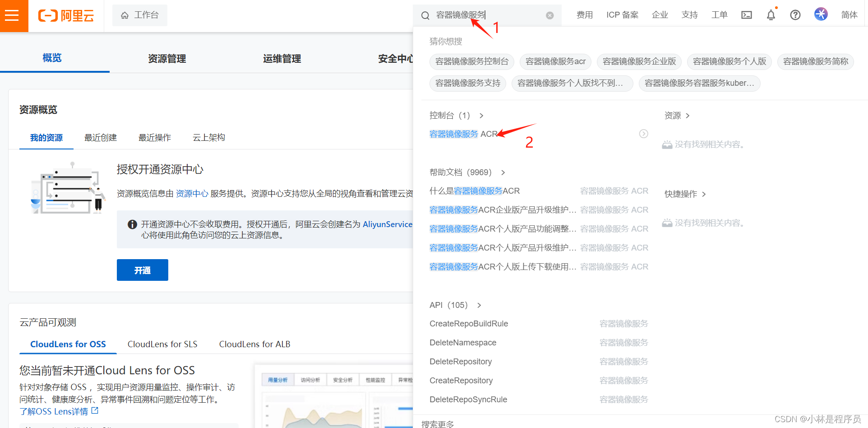
Task: Clear the search box text
Action: tap(549, 15)
